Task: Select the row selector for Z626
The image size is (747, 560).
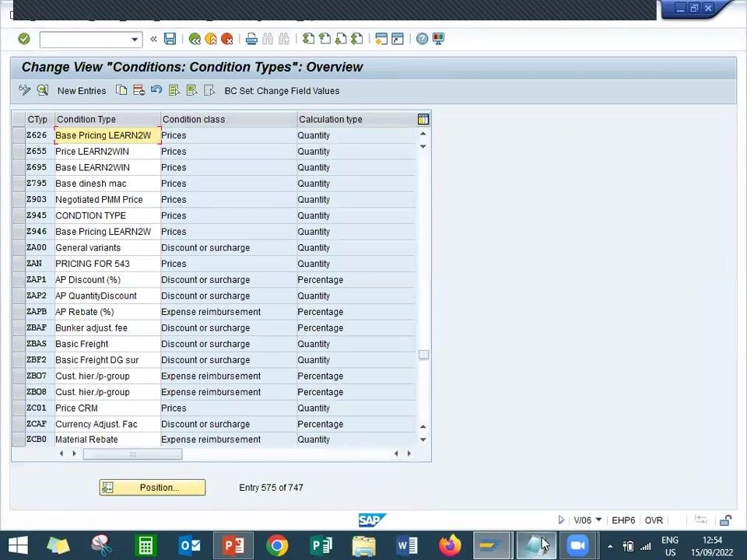Action: 19,135
